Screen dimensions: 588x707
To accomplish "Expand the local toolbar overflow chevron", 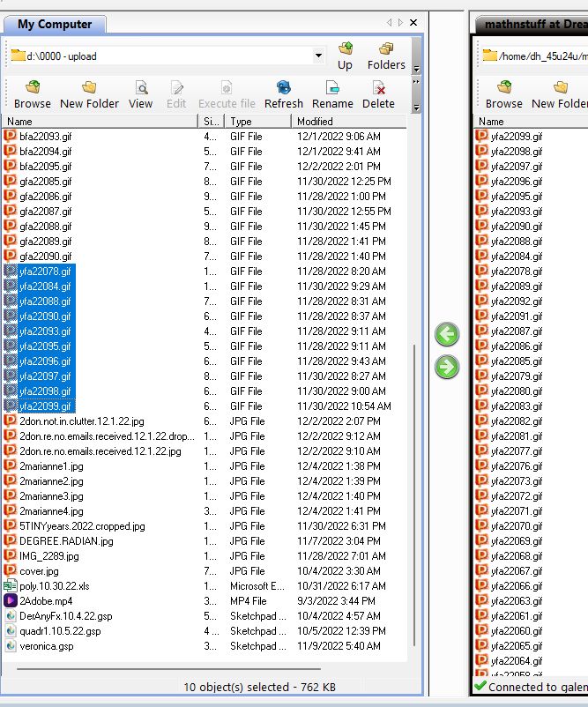I will pyautogui.click(x=416, y=107).
